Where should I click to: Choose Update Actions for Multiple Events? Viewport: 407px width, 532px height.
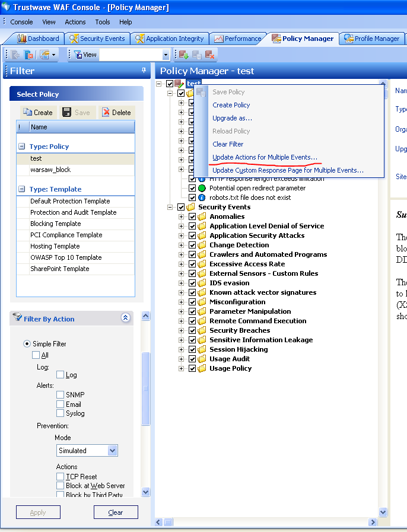265,157
